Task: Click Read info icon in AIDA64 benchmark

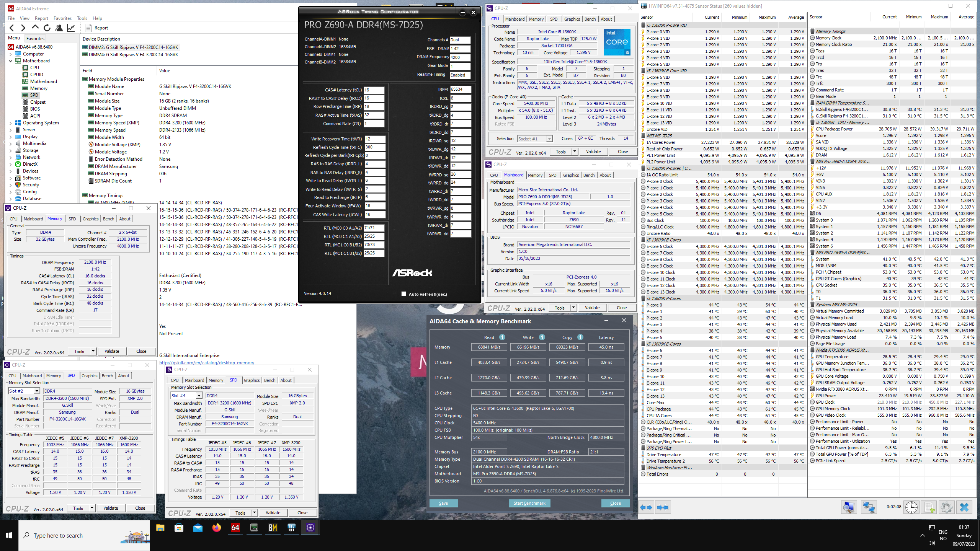Action: pyautogui.click(x=502, y=337)
